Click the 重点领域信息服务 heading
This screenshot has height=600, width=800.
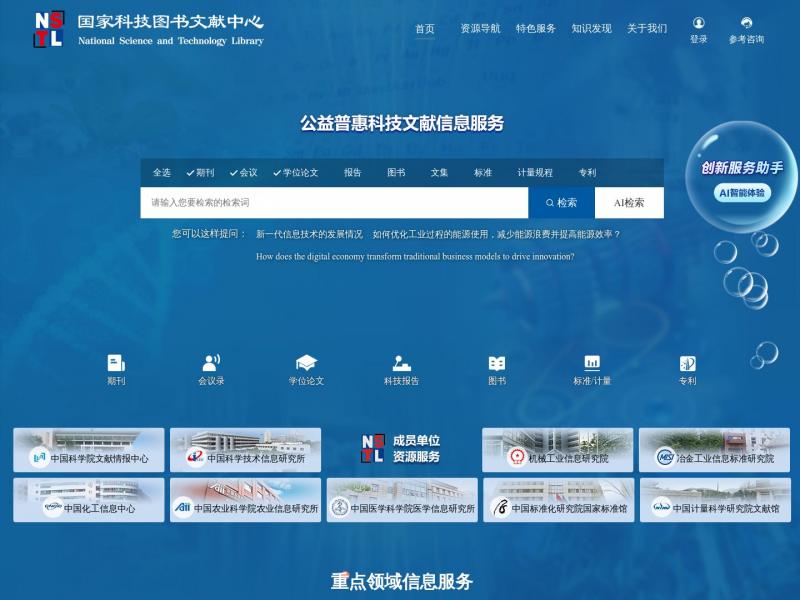402,581
